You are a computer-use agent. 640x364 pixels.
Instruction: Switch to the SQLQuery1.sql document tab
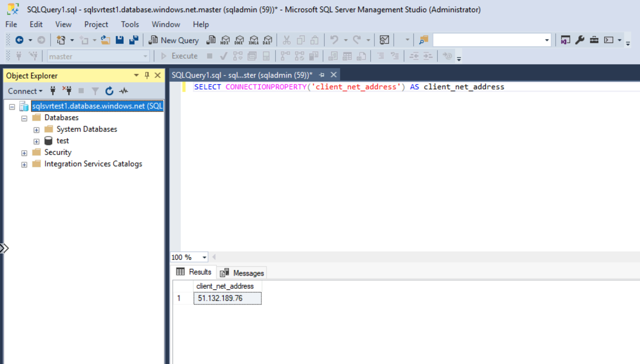click(242, 75)
